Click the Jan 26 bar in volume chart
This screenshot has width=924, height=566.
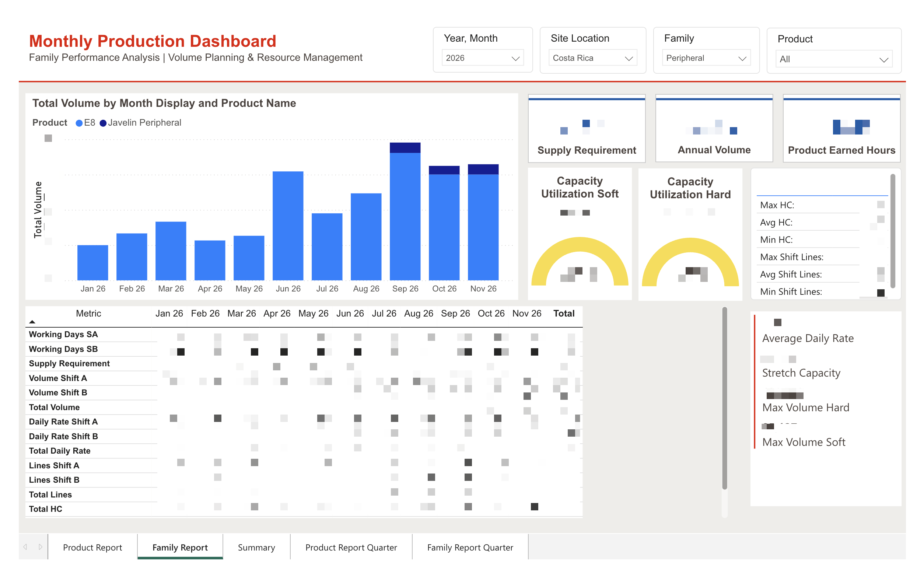point(92,263)
